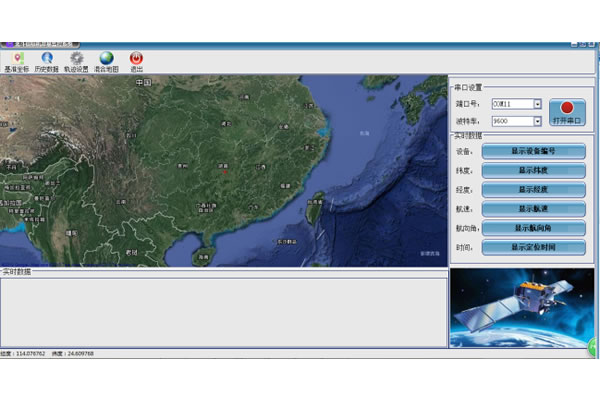
Task: Open 轨迹设置 gear settings icon
Action: coord(76,58)
